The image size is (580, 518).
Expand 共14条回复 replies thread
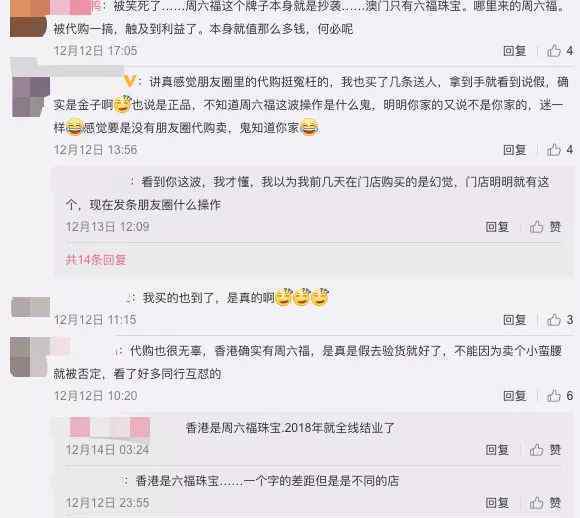click(96, 260)
